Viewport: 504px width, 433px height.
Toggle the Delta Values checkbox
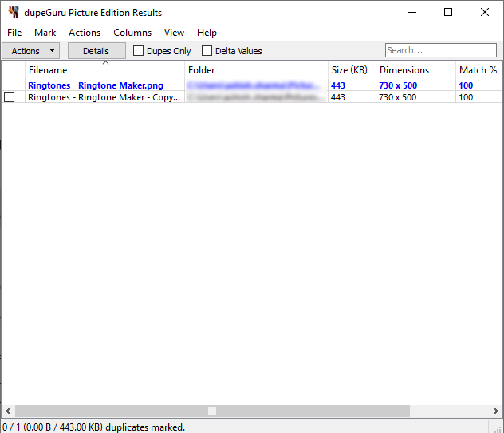click(207, 51)
